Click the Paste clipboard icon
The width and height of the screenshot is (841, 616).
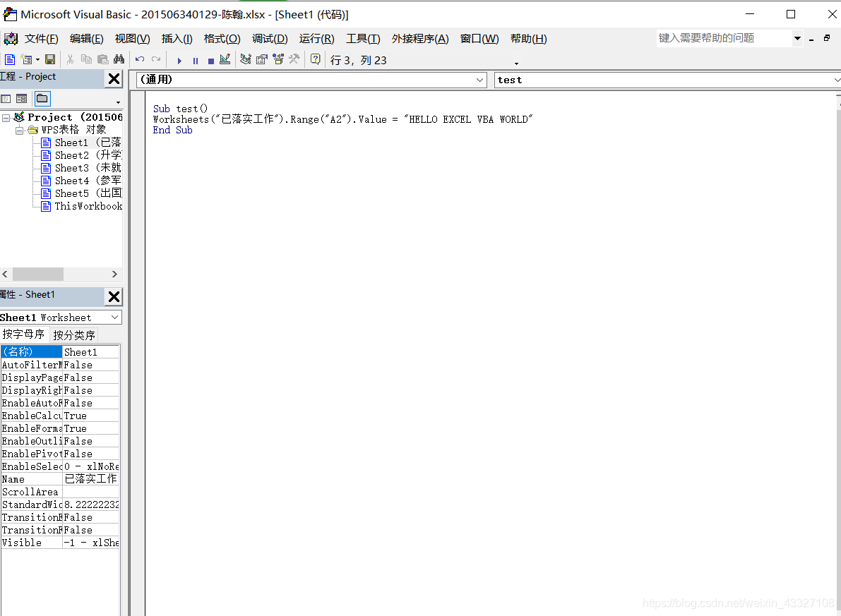click(103, 59)
